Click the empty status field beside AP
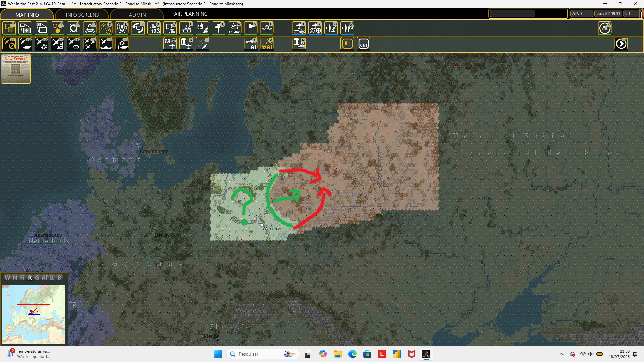644x362 pixels. click(x=512, y=14)
